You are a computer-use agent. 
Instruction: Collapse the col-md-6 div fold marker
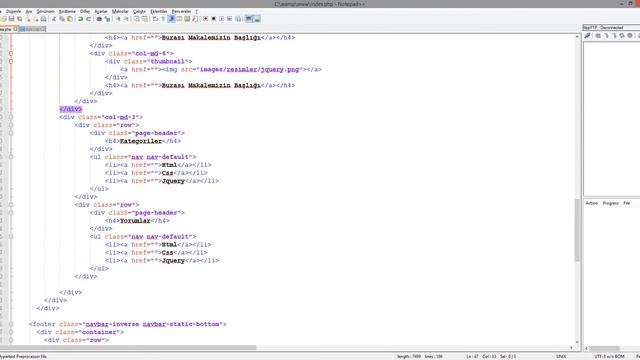click(11, 53)
